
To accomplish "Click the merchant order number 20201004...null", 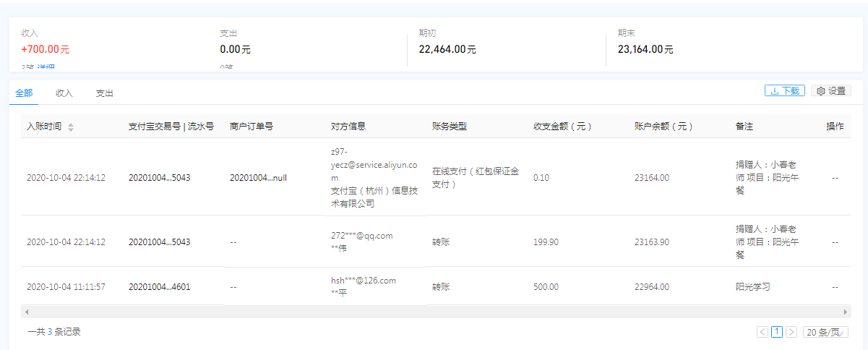I will coord(258,177).
